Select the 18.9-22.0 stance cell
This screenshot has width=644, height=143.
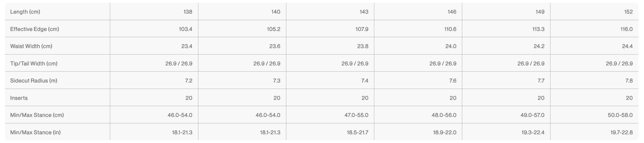pyautogui.click(x=445, y=132)
